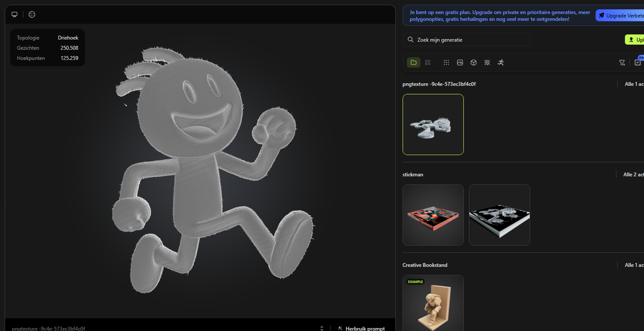
Task: Toggle the multi-select checkbox icon
Action: coord(637,62)
